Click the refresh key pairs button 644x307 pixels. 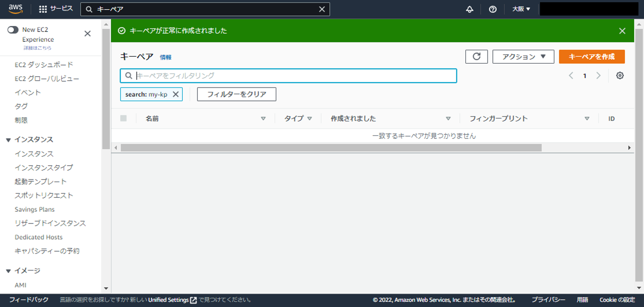[x=476, y=57]
